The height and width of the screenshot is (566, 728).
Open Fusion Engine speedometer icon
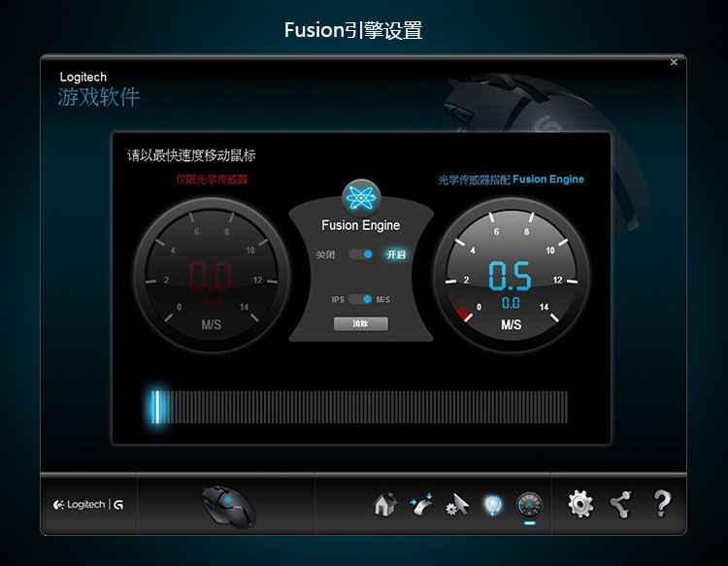tap(529, 505)
